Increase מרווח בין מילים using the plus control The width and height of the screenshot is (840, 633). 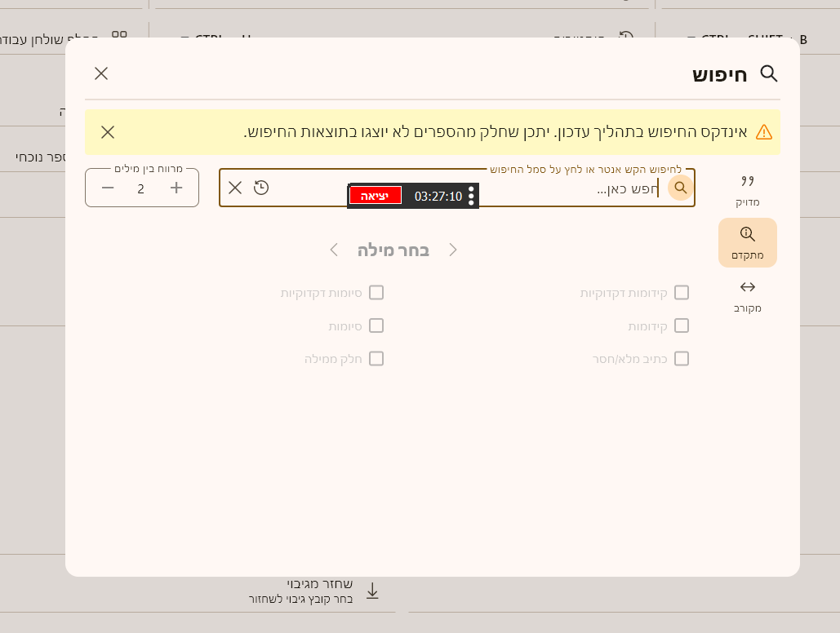coord(175,188)
